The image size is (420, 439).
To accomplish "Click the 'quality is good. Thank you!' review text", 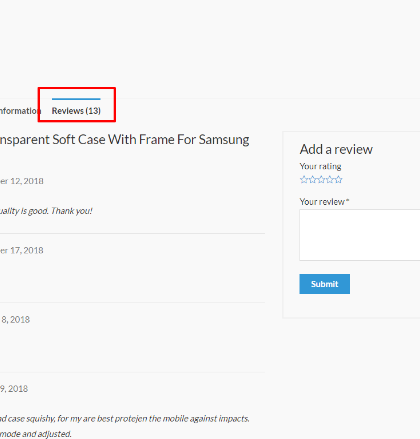I will coord(46,211).
